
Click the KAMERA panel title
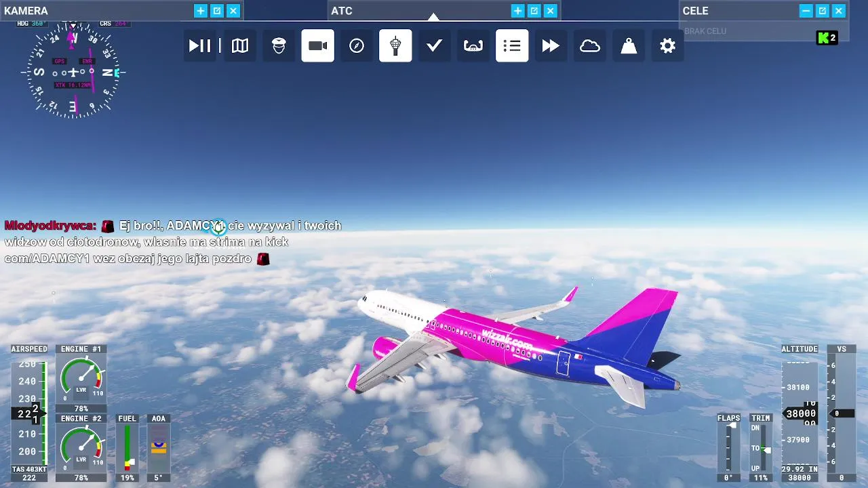click(x=26, y=11)
